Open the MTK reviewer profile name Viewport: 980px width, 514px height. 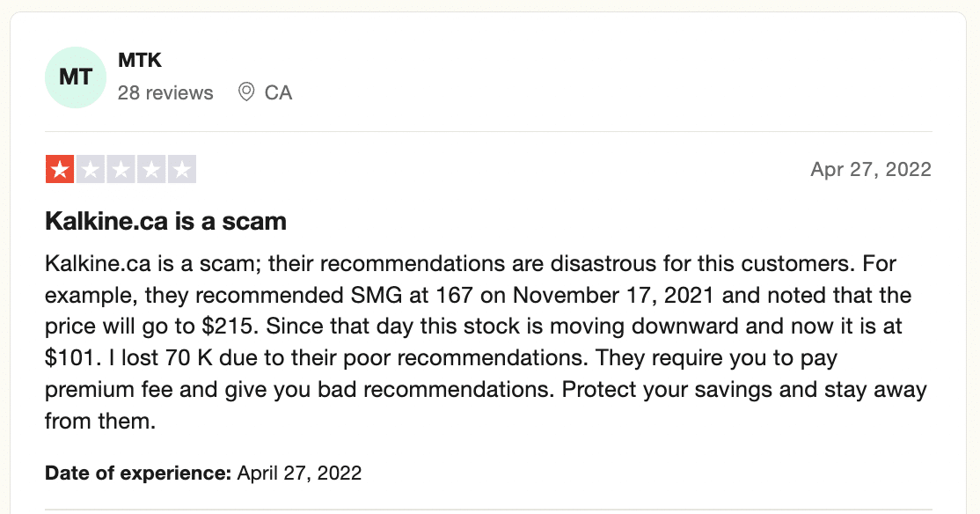(140, 60)
